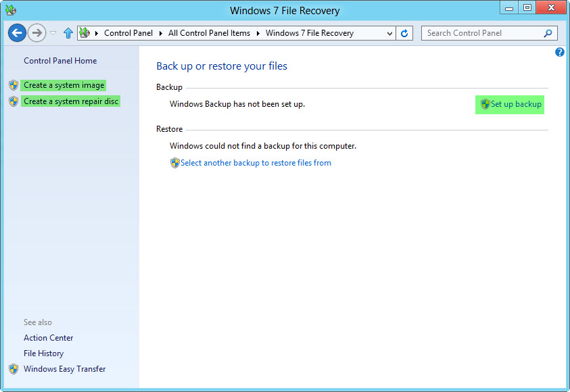Screen dimensions: 570x392
Task: Open the address bar history dropdown
Action: (x=389, y=33)
